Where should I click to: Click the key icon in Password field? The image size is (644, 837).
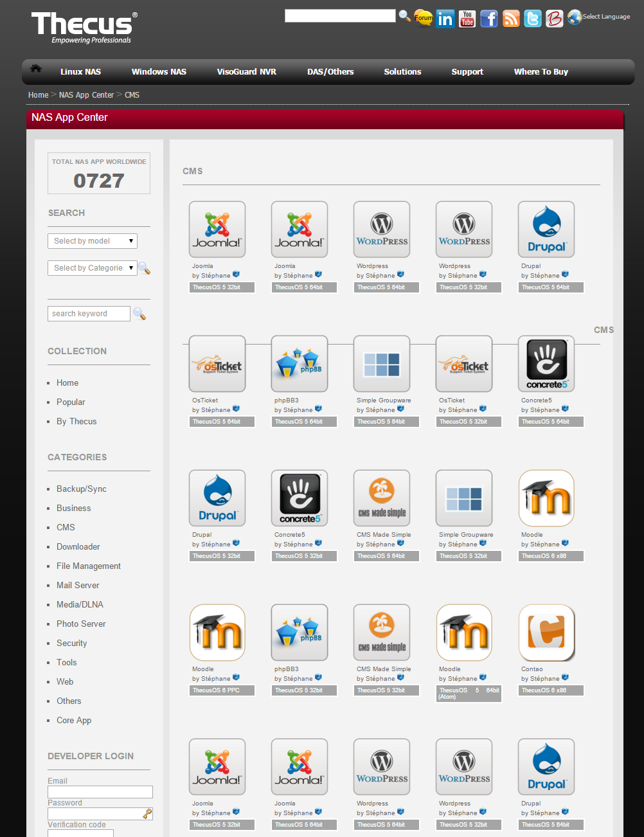pos(147,814)
